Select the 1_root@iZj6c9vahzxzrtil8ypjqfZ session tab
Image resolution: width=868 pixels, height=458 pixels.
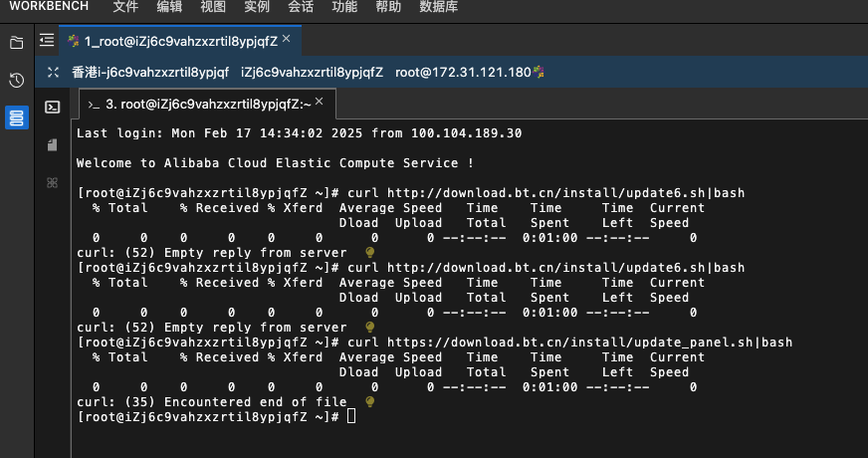pos(180,41)
